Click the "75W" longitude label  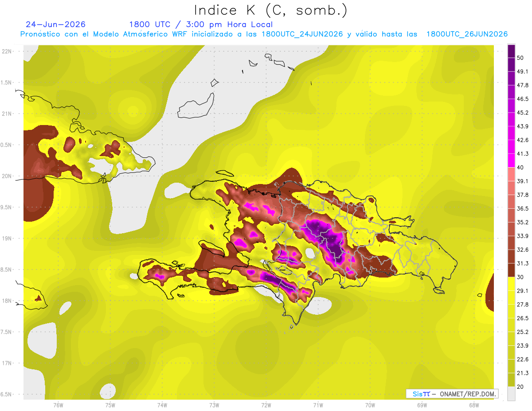click(110, 404)
